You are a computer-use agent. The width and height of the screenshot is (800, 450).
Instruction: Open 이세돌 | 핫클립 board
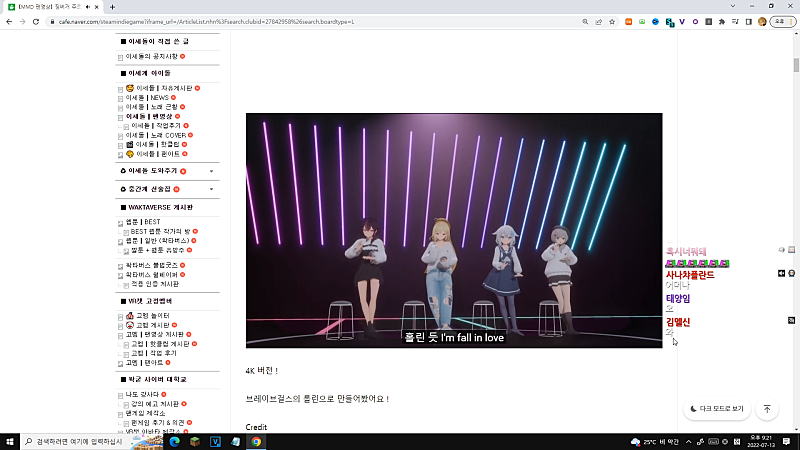coord(158,144)
